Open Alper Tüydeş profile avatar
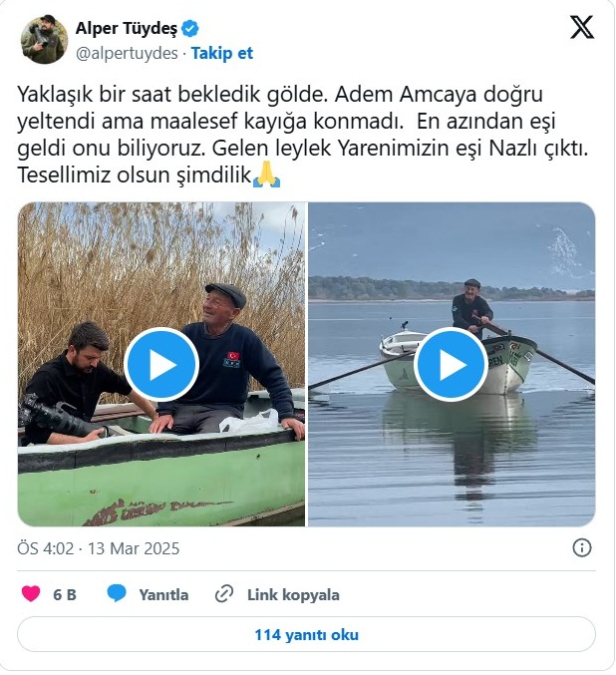The width and height of the screenshot is (616, 675). tap(44, 39)
